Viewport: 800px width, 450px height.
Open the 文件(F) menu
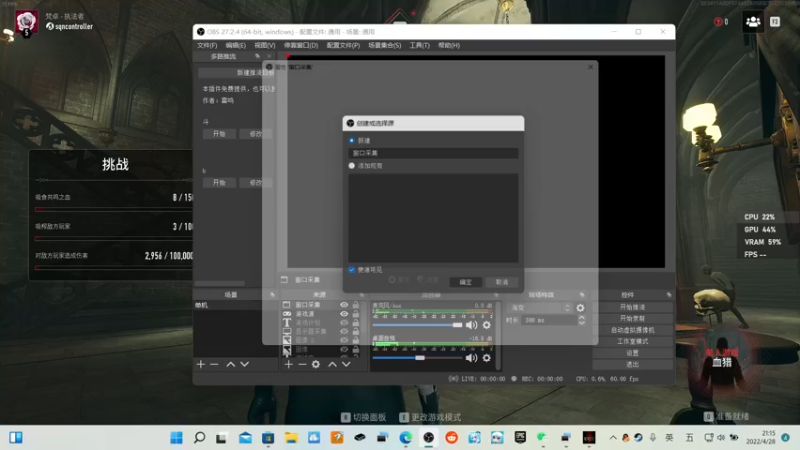click(x=207, y=45)
